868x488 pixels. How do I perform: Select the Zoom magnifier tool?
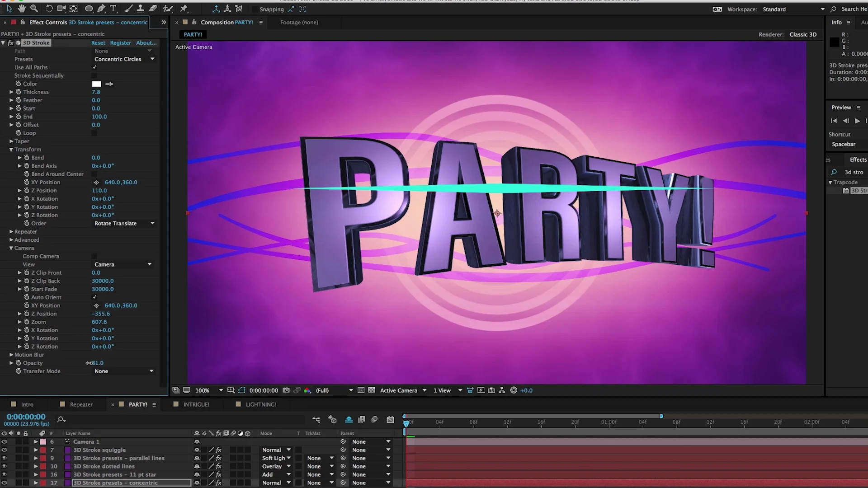(34, 9)
